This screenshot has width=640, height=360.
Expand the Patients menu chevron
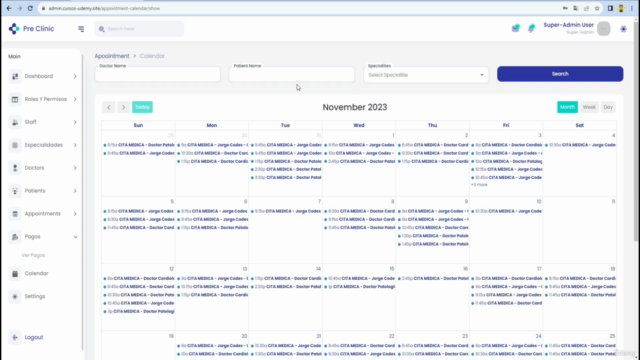click(x=75, y=191)
